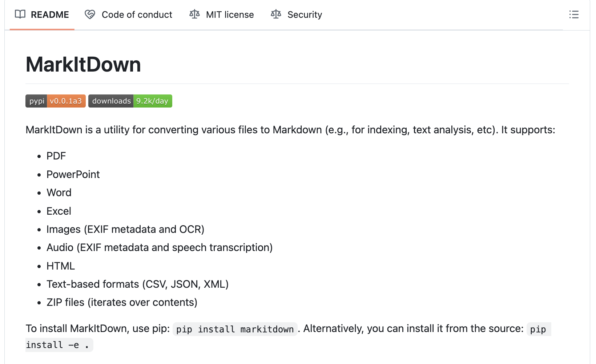Click the MIT license scale icon
The image size is (596, 364).
[x=194, y=15]
